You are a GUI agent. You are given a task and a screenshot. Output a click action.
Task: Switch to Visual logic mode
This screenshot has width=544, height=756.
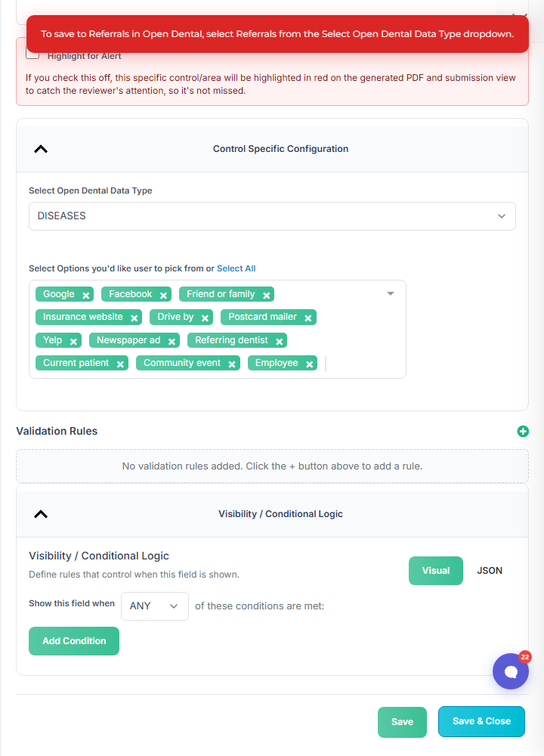pos(436,570)
